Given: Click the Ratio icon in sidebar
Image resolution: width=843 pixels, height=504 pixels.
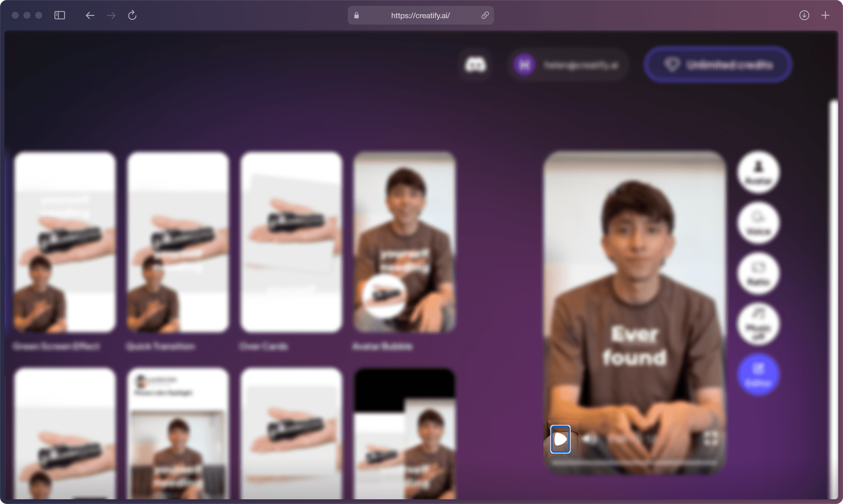Looking at the screenshot, I should pos(759,274).
